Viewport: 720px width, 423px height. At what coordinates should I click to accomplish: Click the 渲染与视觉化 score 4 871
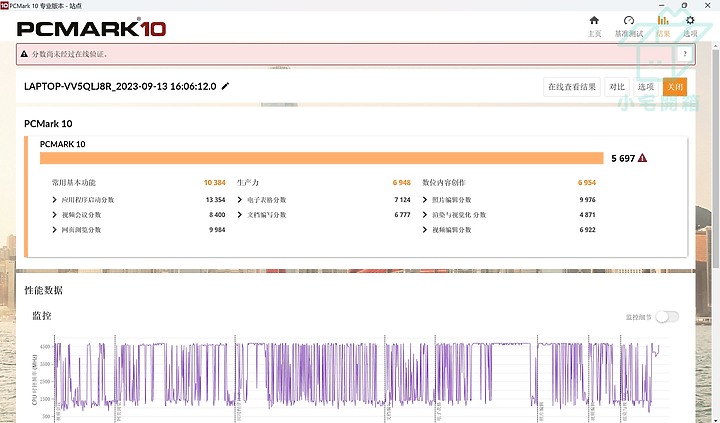(x=587, y=214)
